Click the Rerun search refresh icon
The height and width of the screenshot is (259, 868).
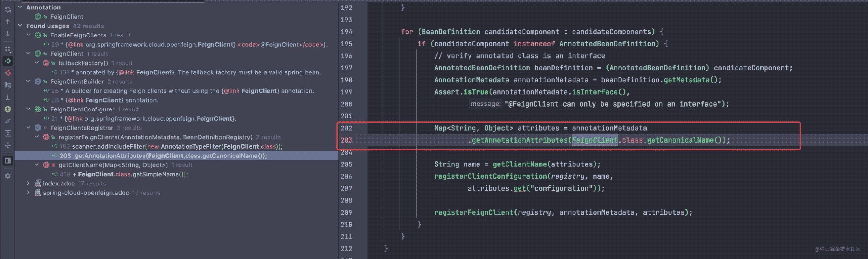(7, 10)
